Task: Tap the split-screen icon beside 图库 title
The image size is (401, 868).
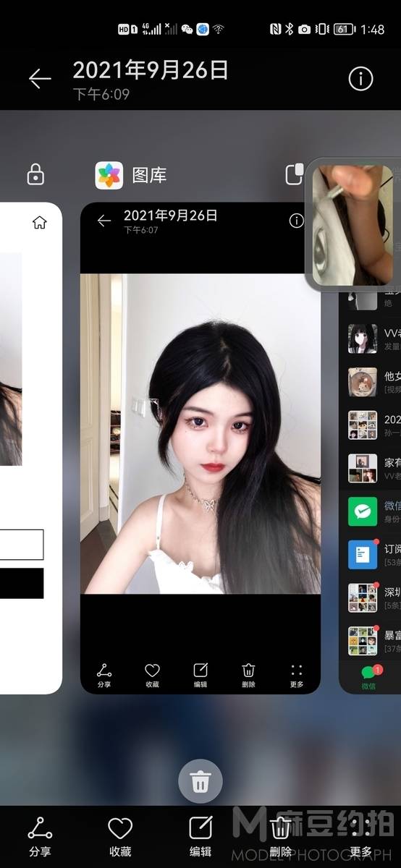Action: click(295, 174)
